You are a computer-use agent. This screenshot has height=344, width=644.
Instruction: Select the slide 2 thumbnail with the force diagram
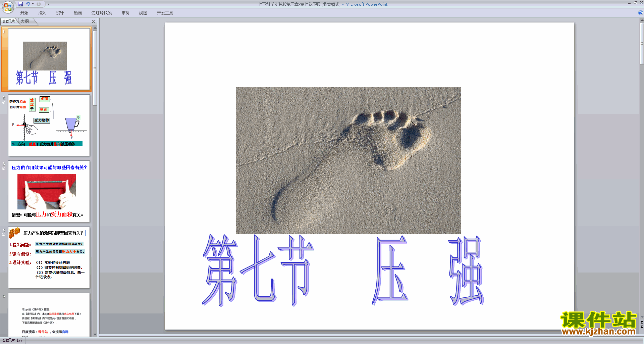(x=49, y=125)
